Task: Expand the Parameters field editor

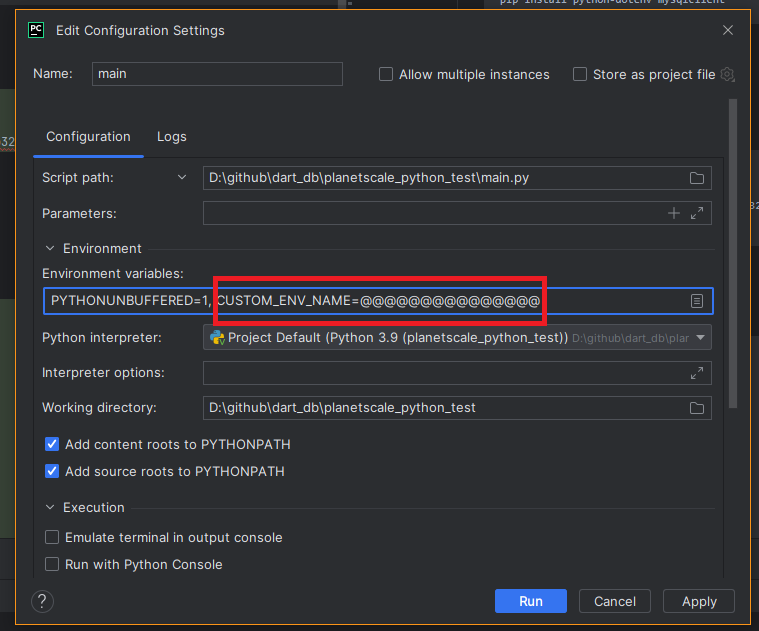Action: (697, 213)
